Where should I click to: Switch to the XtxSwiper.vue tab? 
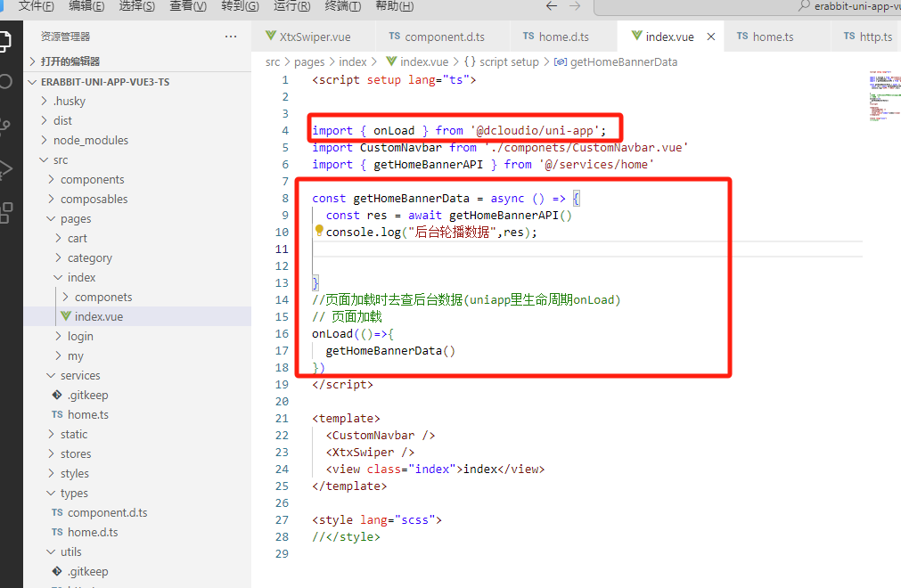click(x=313, y=37)
